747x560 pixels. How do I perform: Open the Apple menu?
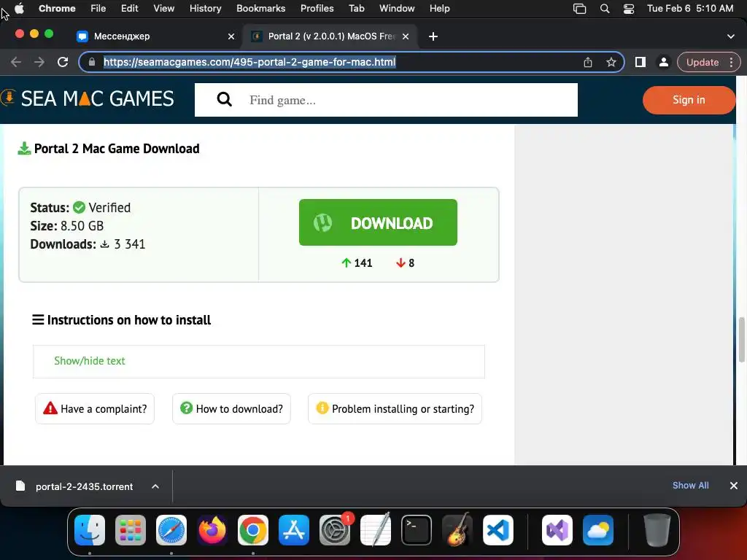coord(19,9)
